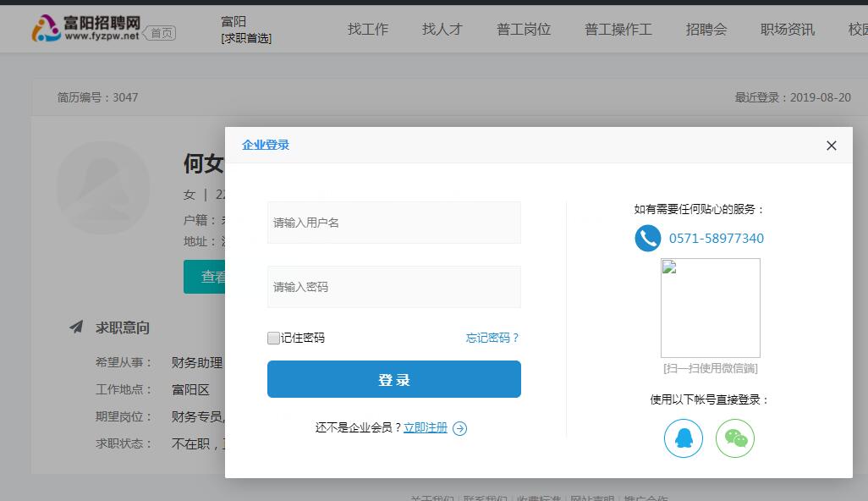Toggle the 记住密码 checkbox
Viewport: 868px width, 501px height.
click(273, 338)
